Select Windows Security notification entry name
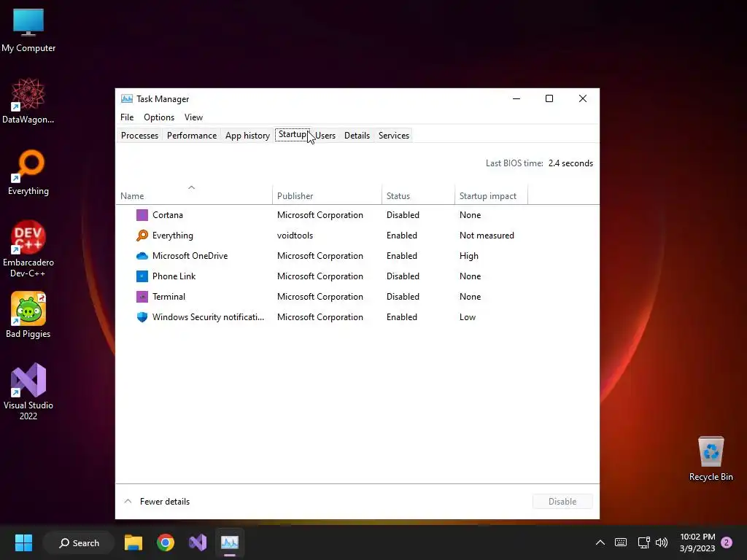The width and height of the screenshot is (747, 560). coord(208,317)
